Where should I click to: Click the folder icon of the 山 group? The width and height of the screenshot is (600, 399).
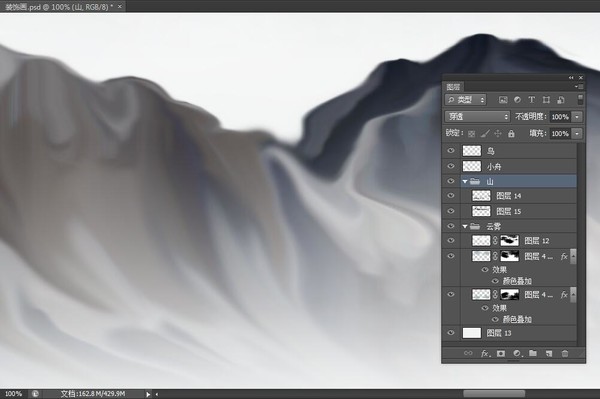pyautogui.click(x=475, y=181)
